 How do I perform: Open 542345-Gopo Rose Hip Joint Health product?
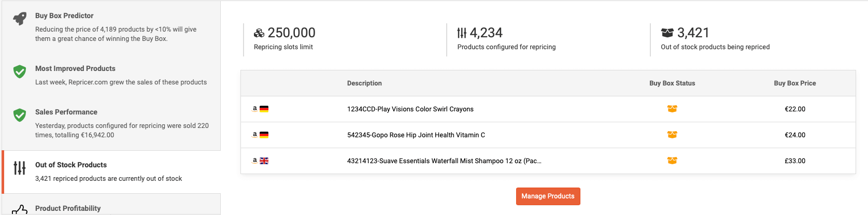pos(416,135)
